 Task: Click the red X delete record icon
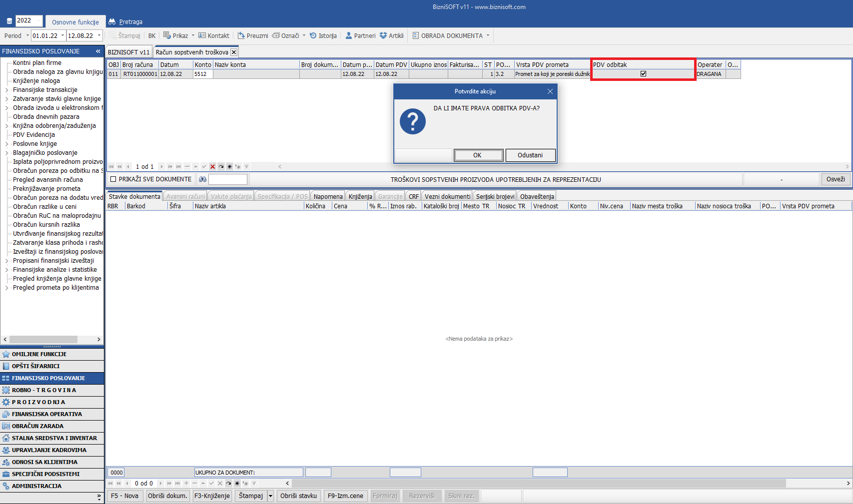[212, 167]
